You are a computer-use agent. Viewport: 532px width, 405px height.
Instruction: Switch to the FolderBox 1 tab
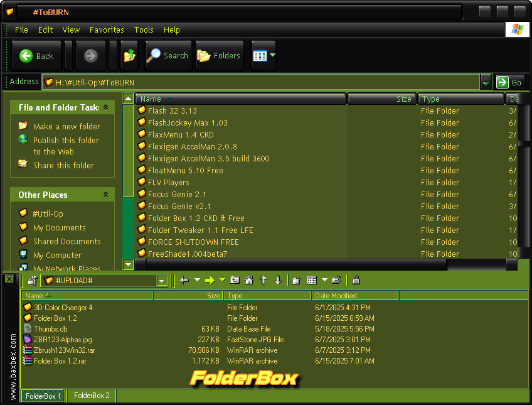(43, 396)
